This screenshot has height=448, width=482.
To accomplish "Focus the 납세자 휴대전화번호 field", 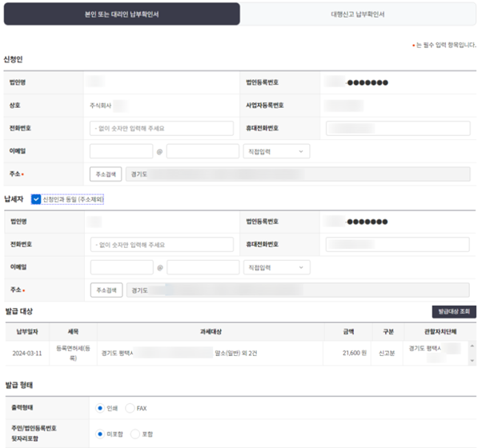I will [x=397, y=244].
